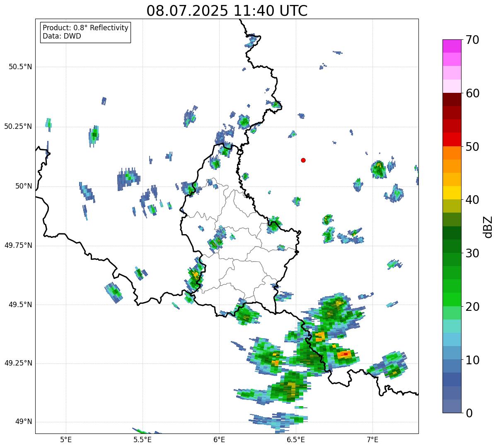The width and height of the screenshot is (498, 448).
Task: Click the yellow 40 dBZ colorbar segment
Action: 452,193
